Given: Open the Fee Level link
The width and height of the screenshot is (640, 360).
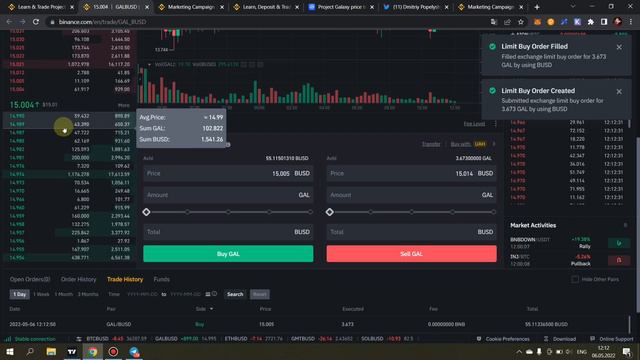Looking at the screenshot, I should [x=474, y=124].
